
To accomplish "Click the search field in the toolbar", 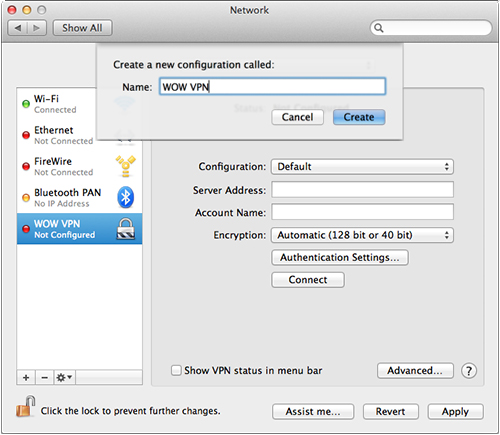I will click(x=431, y=28).
